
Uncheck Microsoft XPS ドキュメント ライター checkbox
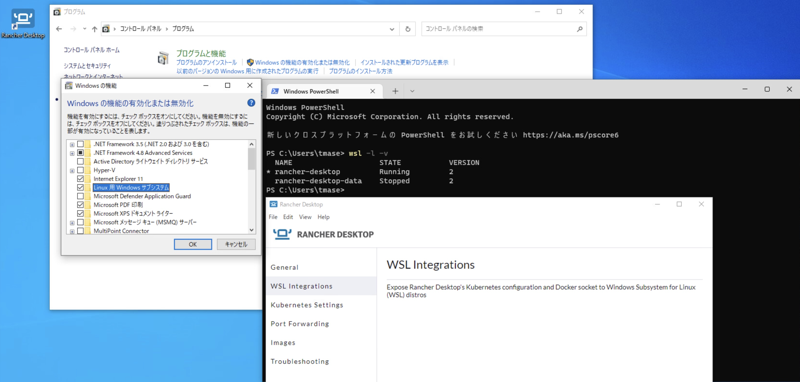point(81,214)
